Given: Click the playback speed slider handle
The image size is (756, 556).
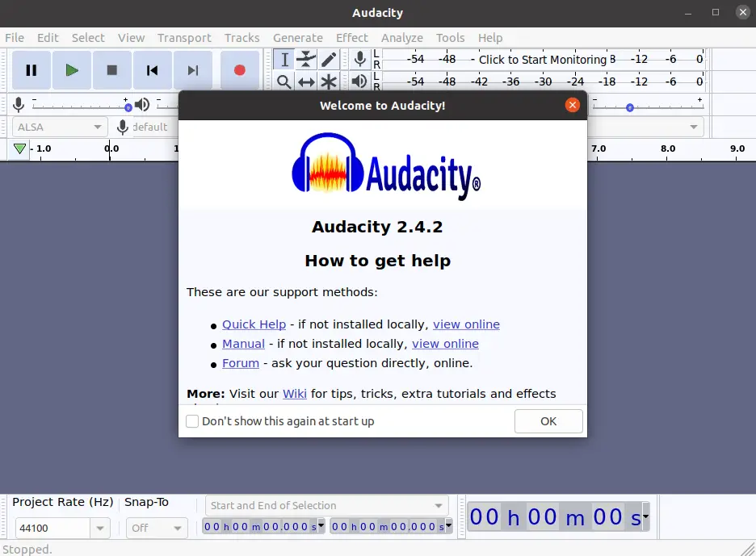Looking at the screenshot, I should coord(630,107).
